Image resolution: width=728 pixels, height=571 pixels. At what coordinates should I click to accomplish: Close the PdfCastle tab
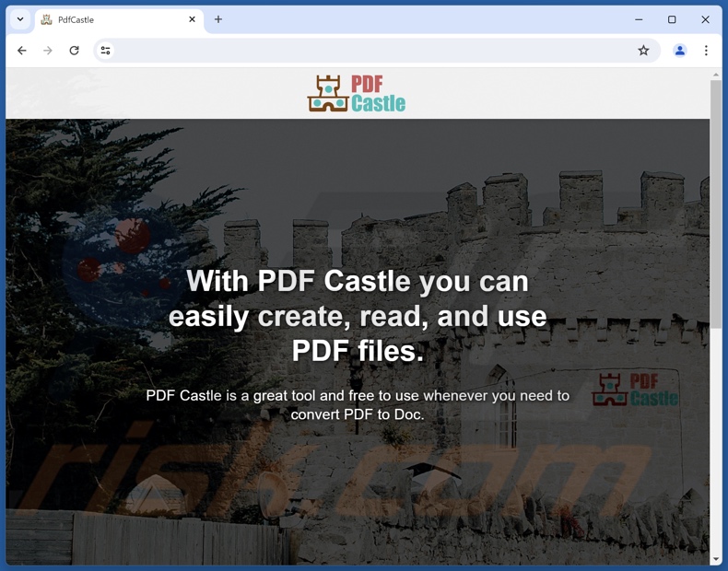tap(193, 19)
